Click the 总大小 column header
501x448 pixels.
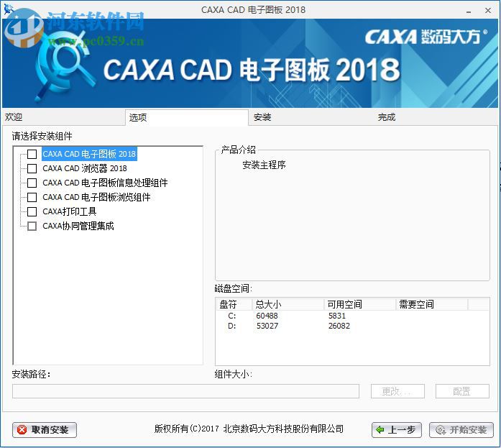point(288,304)
